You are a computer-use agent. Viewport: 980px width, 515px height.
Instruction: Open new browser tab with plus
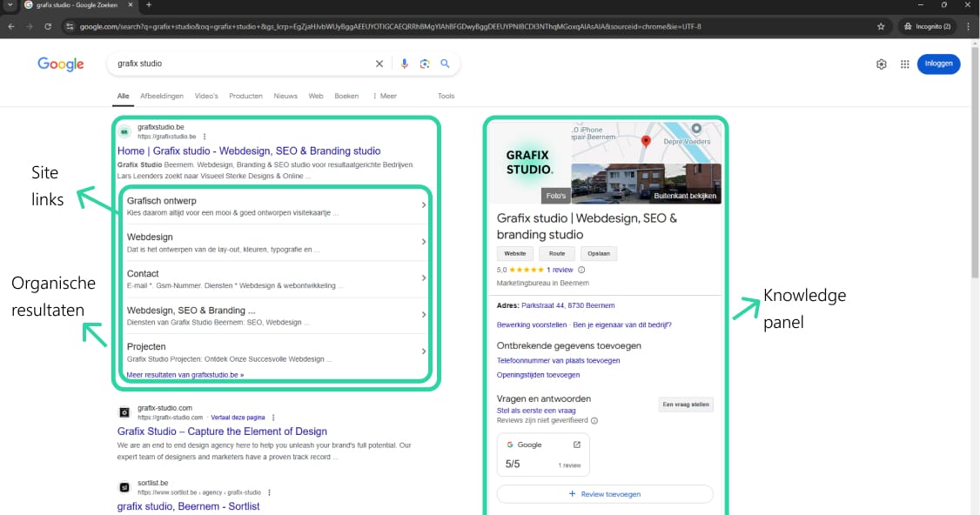click(149, 5)
